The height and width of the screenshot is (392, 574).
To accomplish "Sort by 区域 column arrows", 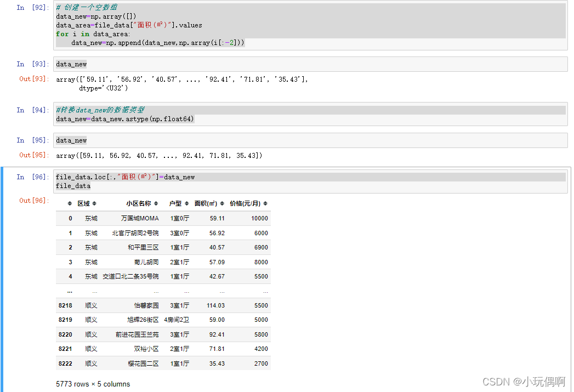I will click(x=94, y=203).
